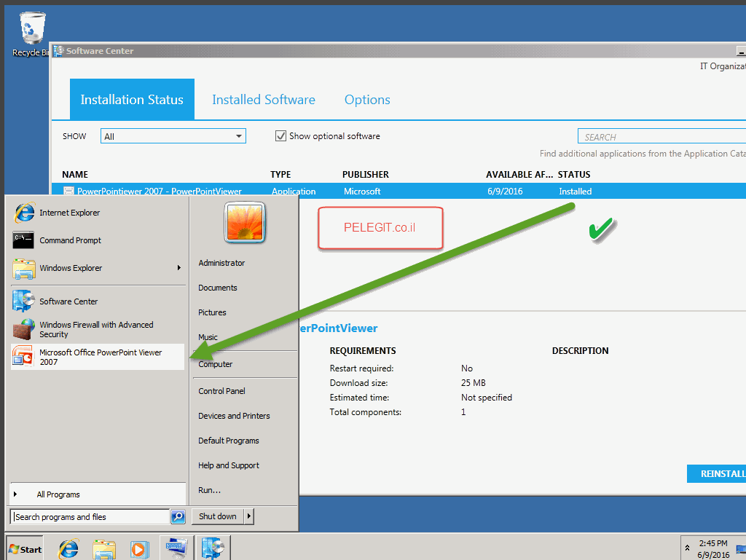The image size is (746, 560).
Task: Open Windows Explorer folder icon on taskbar
Action: pyautogui.click(x=104, y=549)
